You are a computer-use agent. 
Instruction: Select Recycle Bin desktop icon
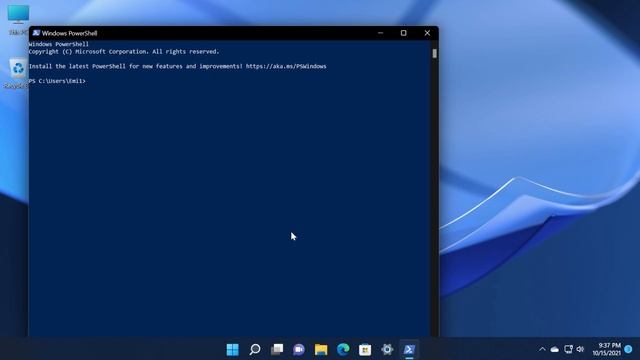click(x=16, y=73)
